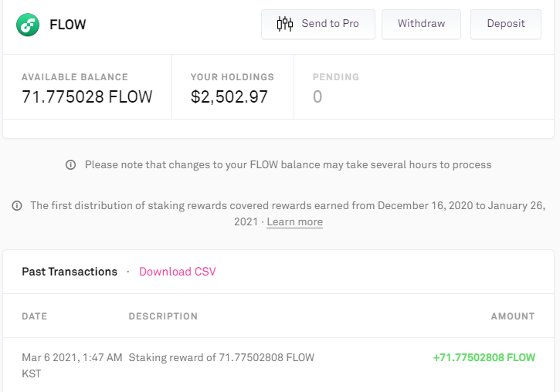The image size is (560, 392).
Task: Click the candlestick icon on Send to Pro
Action: [285, 24]
